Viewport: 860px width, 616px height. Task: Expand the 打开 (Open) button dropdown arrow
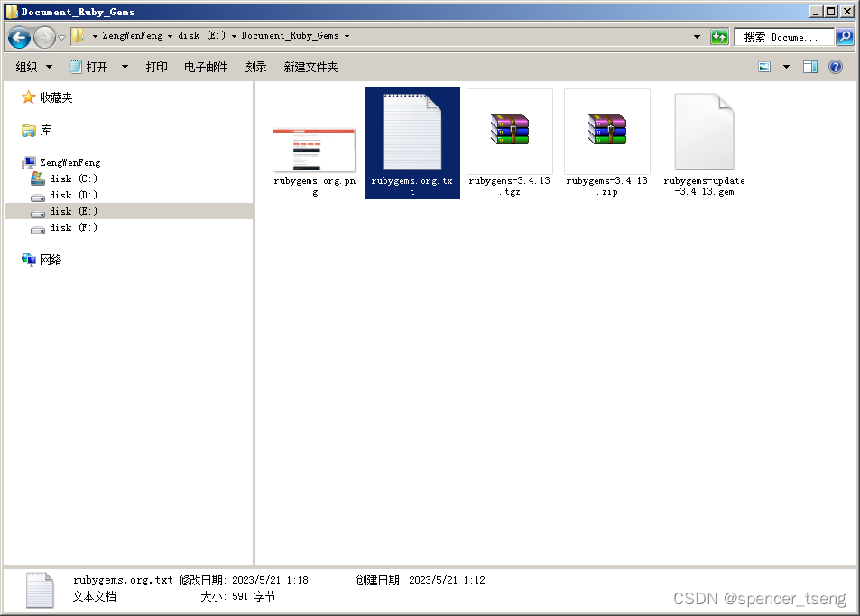[124, 66]
